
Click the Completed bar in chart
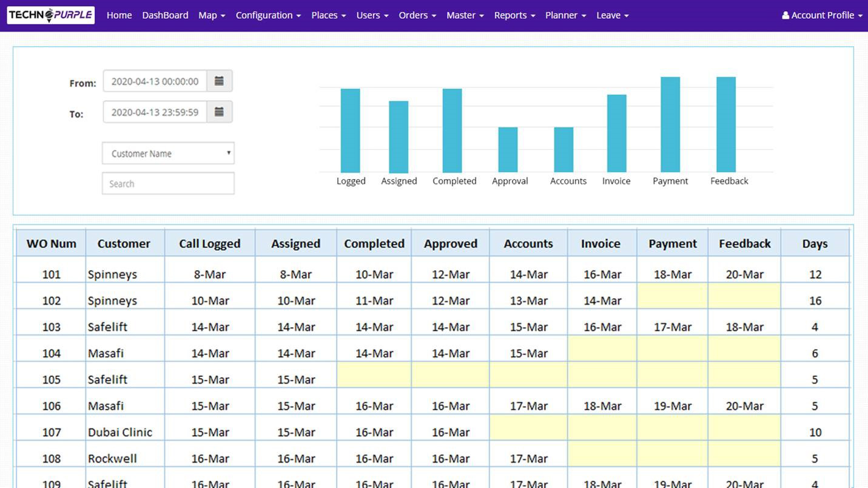click(452, 130)
